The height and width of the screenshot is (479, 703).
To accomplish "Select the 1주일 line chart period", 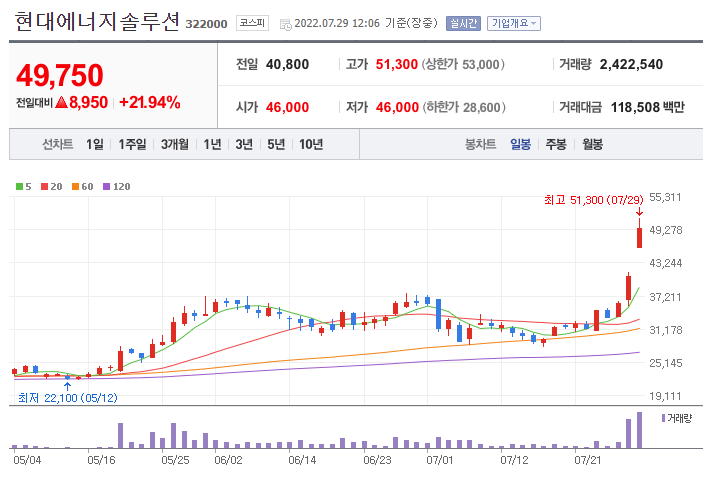I will pos(132,144).
